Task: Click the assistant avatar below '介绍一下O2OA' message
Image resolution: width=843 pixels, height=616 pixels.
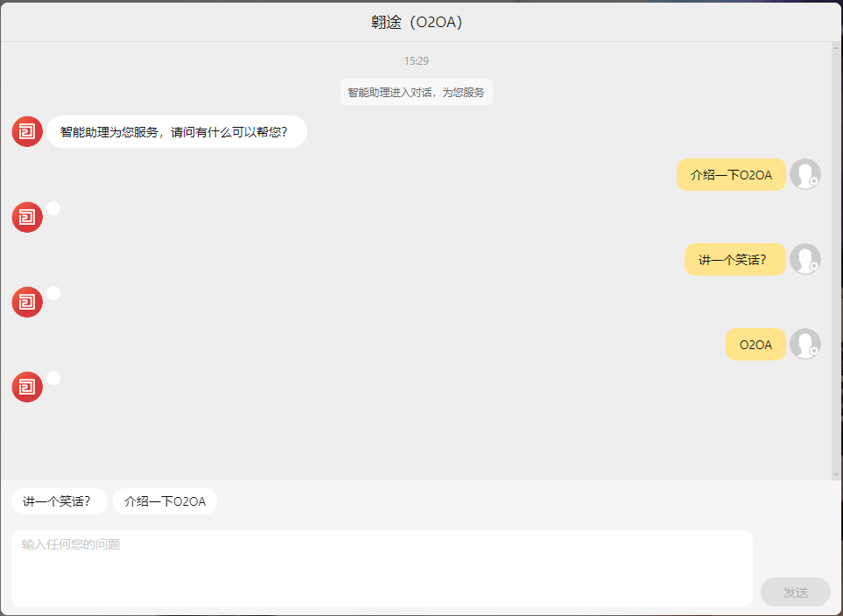Action: (27, 217)
